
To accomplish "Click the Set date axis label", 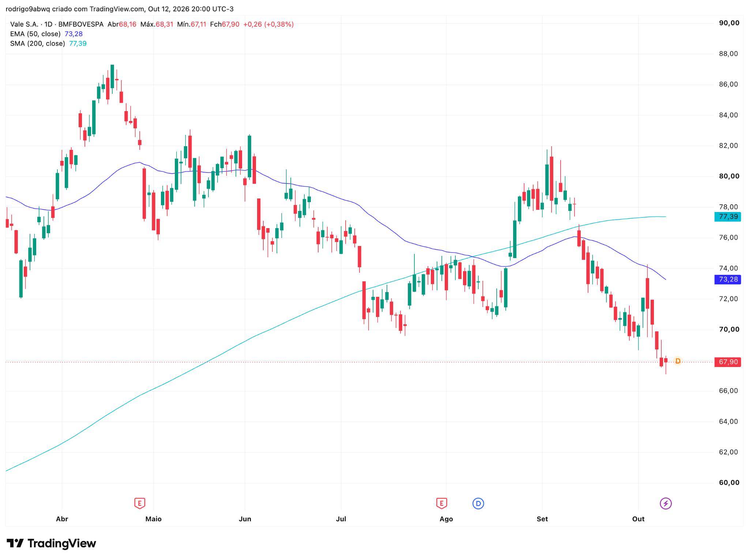I will point(542,519).
